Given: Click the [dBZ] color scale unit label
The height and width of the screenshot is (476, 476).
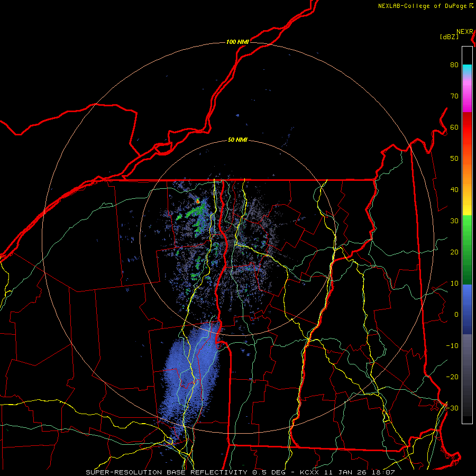Looking at the screenshot, I should 449,37.
